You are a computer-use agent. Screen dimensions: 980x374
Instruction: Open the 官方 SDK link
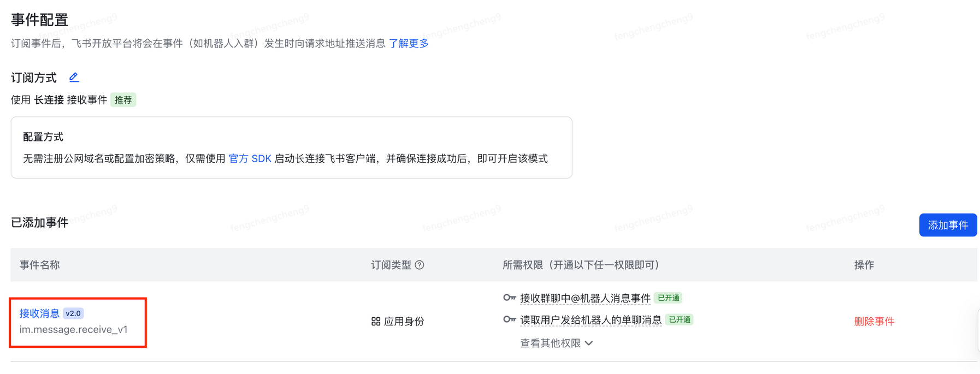(x=250, y=158)
